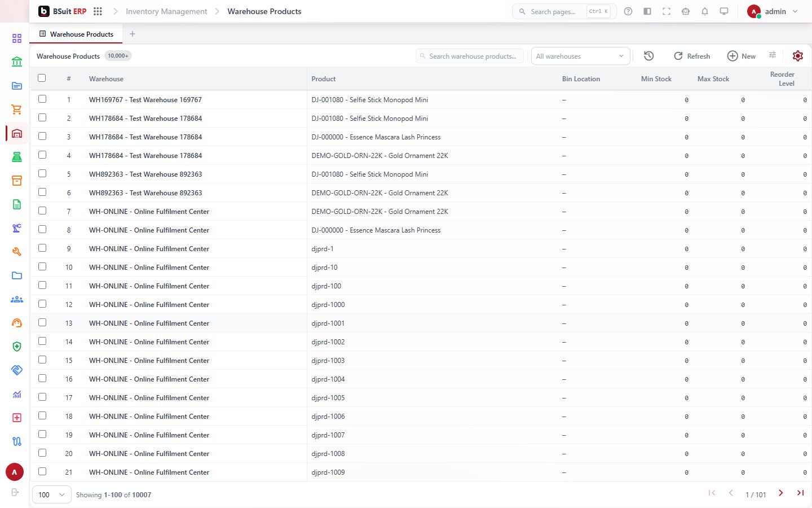Click the admin avatar at sidebar bottom
Screen dimensions: 812x508
click(15, 472)
